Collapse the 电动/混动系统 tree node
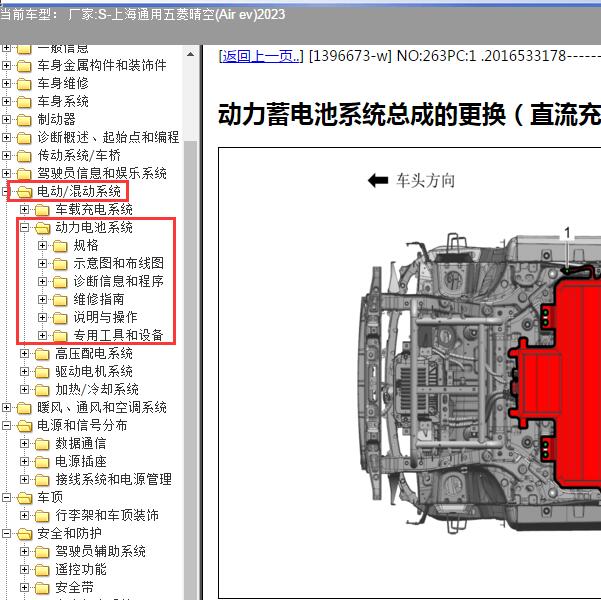 7,192
